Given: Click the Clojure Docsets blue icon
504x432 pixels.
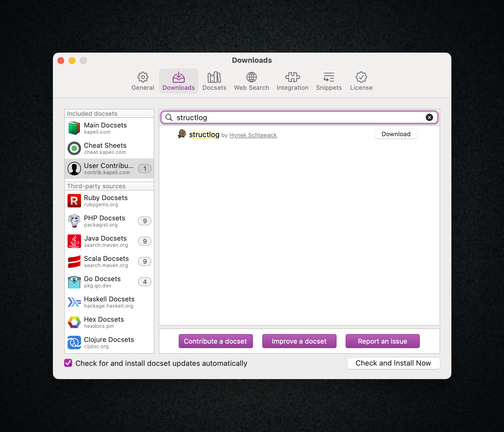Looking at the screenshot, I should [x=74, y=343].
